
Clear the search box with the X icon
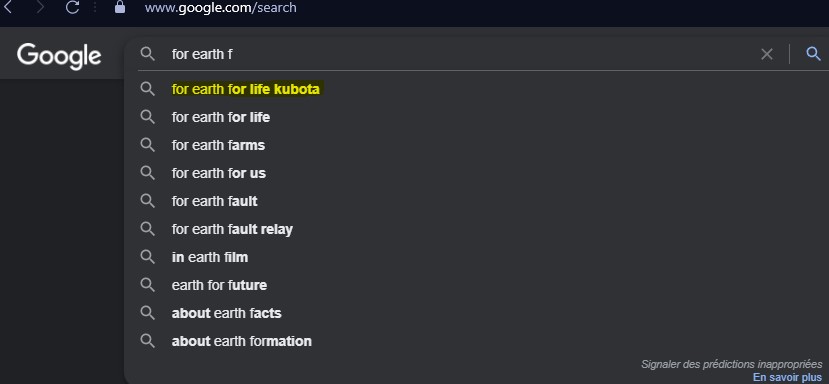tap(767, 54)
